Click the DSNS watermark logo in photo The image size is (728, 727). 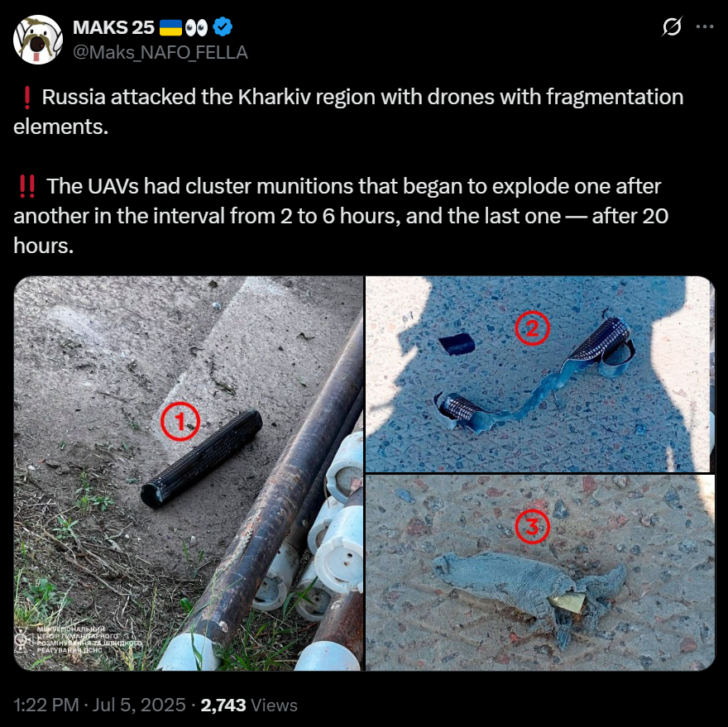pos(22,639)
